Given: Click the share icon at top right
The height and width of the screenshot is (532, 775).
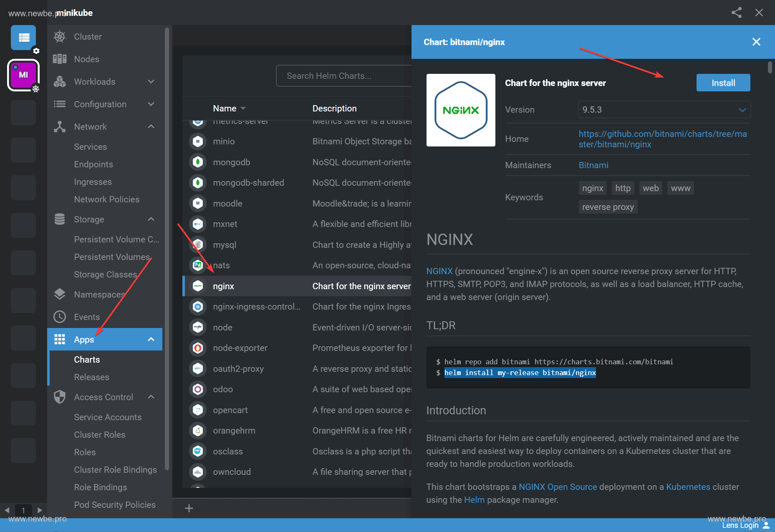Looking at the screenshot, I should point(736,13).
